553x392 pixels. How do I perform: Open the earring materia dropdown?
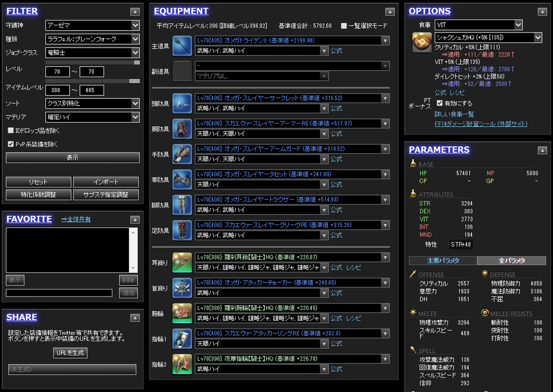tap(262, 268)
